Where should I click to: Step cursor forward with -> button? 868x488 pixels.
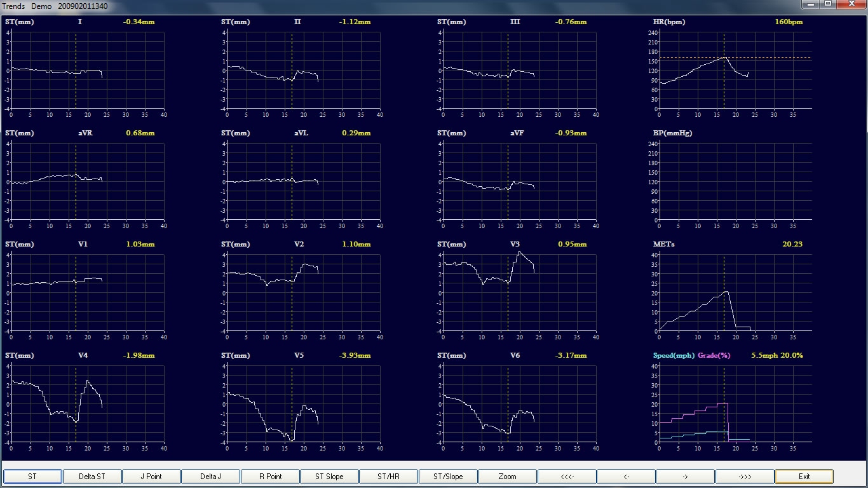[685, 476]
